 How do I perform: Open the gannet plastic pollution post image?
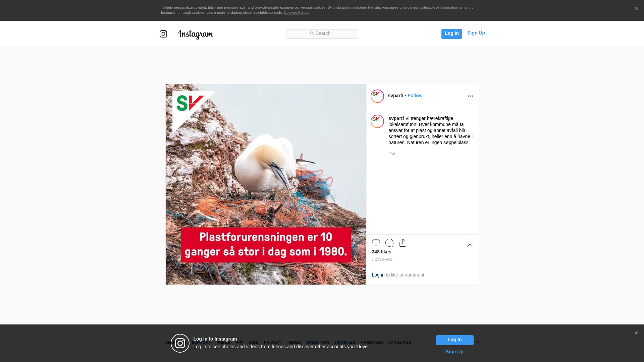[266, 184]
